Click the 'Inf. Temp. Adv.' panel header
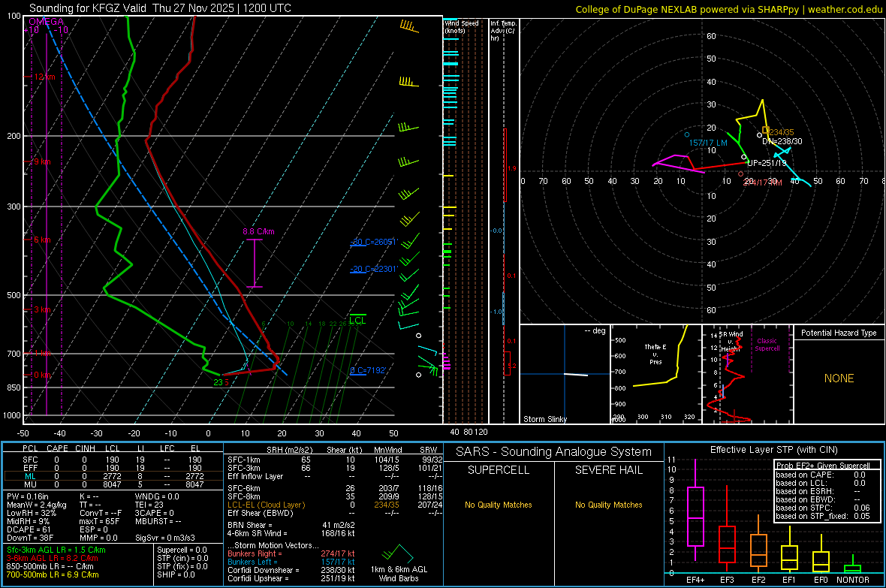This screenshot has height=588, width=886. tap(503, 31)
